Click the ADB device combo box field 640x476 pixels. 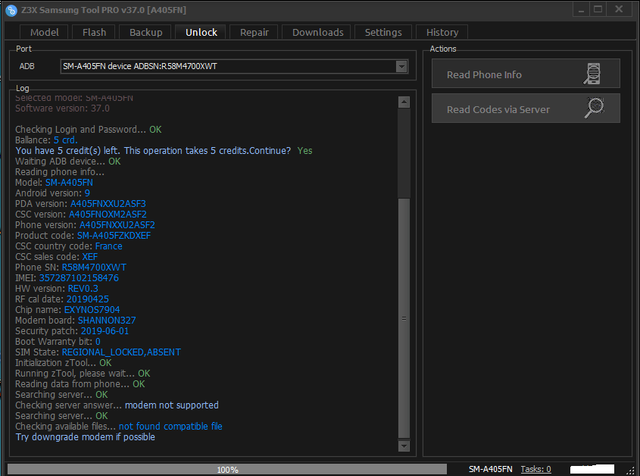coord(234,66)
